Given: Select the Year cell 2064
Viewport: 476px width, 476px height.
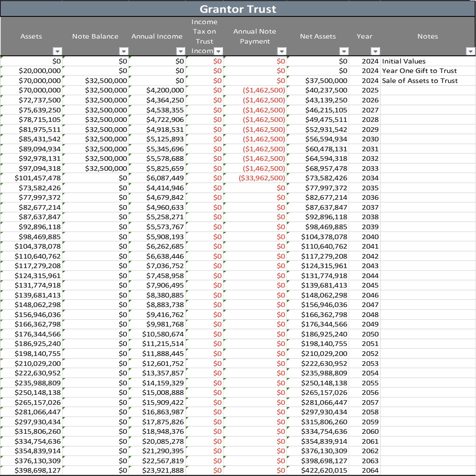Looking at the screenshot, I should [x=365, y=470].
